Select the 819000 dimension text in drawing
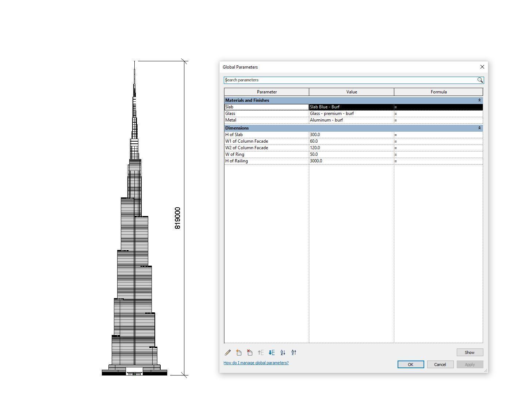Screen dimensions: 521x420 pyautogui.click(x=177, y=218)
